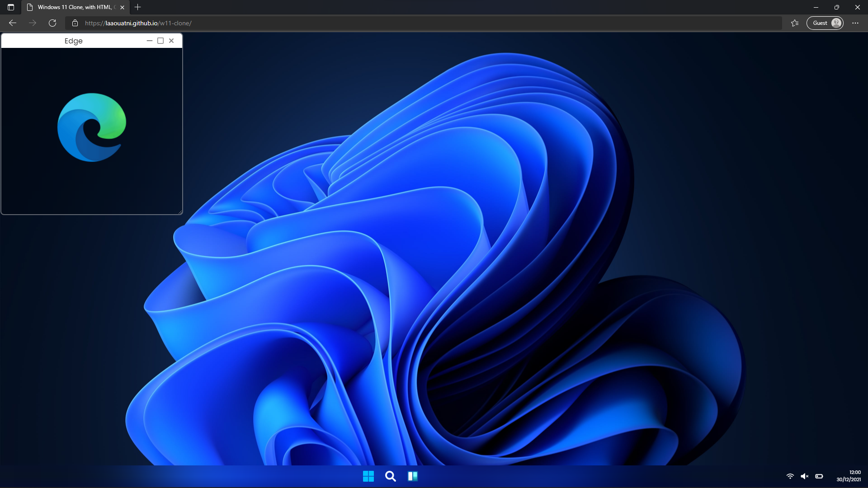
Task: Unmute the system volume in the tray
Action: tap(805, 476)
